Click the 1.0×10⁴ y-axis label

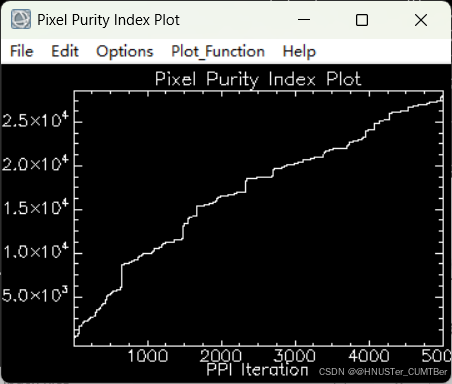coord(35,251)
